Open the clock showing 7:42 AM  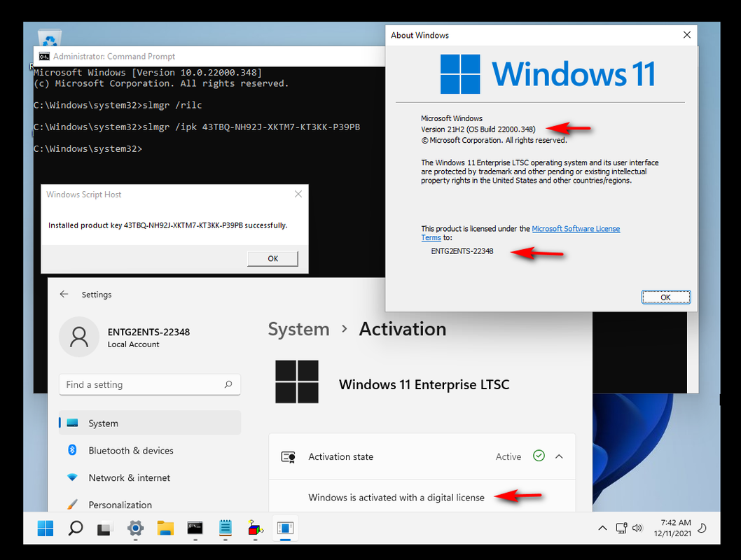click(672, 528)
